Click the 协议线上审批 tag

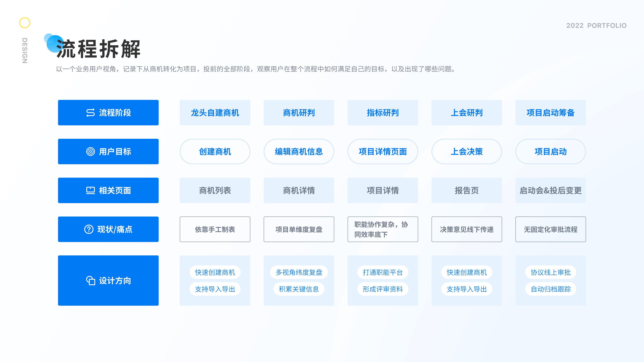pos(550,272)
